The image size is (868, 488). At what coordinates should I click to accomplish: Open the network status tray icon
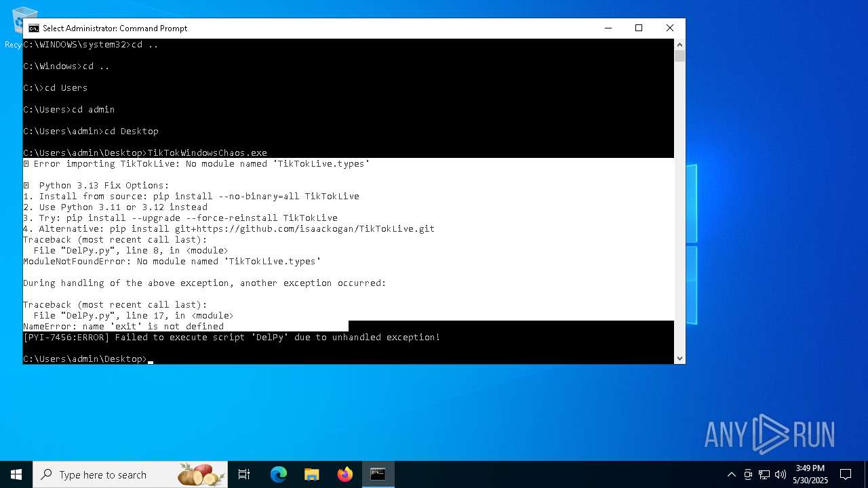(764, 474)
